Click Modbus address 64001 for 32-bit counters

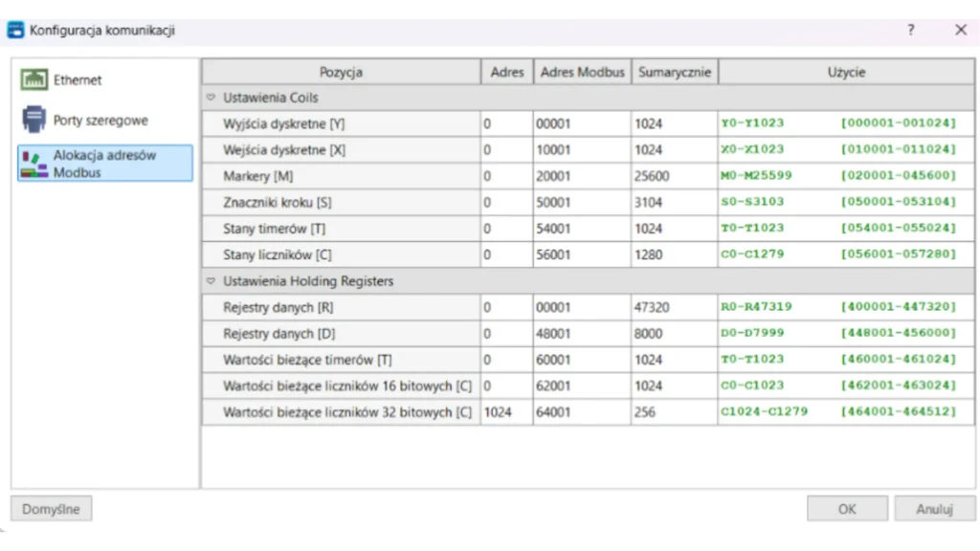tap(582, 412)
